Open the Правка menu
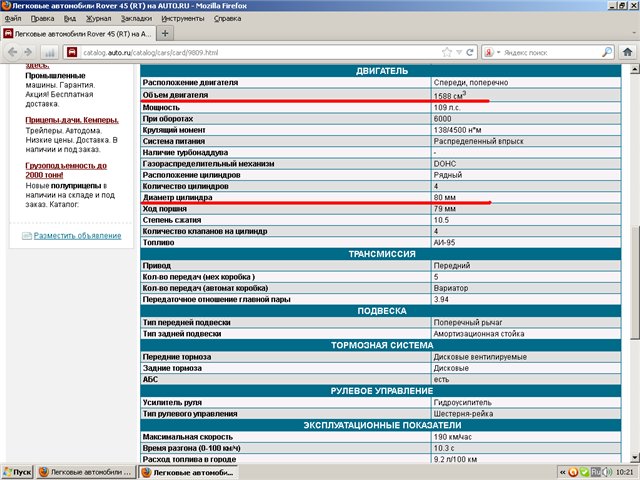The height and width of the screenshot is (480, 640). pyautogui.click(x=42, y=18)
